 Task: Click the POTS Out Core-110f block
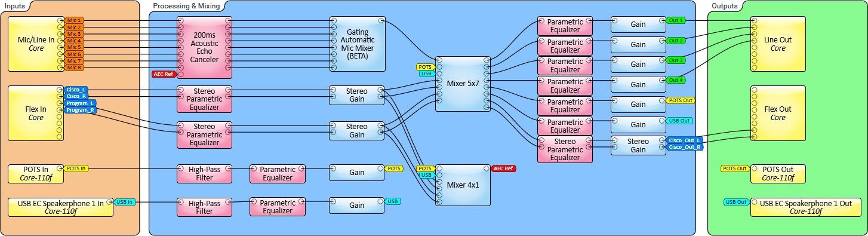click(x=778, y=174)
